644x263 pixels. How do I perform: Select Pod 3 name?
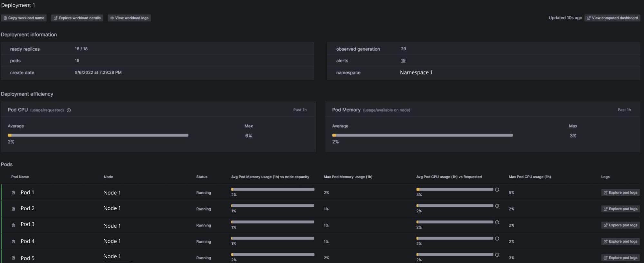click(27, 224)
